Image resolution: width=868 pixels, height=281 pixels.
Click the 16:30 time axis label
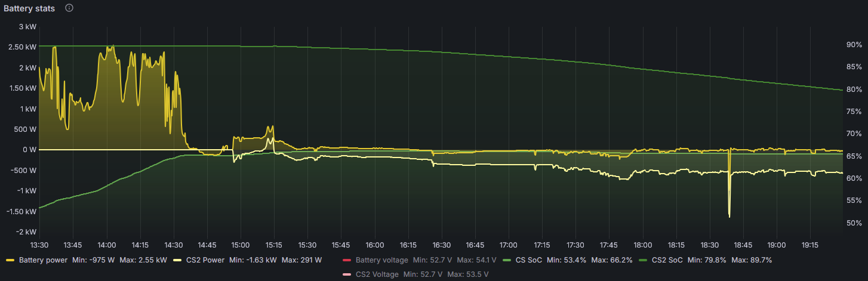(x=442, y=245)
